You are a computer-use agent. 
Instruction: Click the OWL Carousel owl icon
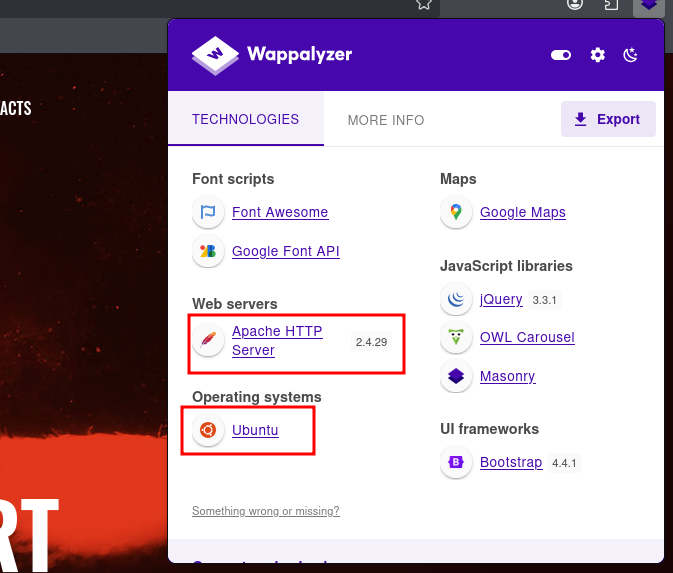[x=456, y=337]
